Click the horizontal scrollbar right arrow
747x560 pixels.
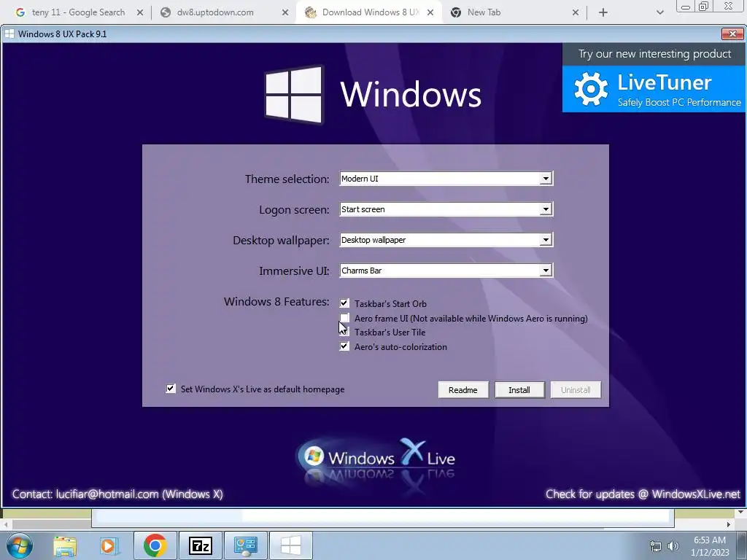click(729, 524)
